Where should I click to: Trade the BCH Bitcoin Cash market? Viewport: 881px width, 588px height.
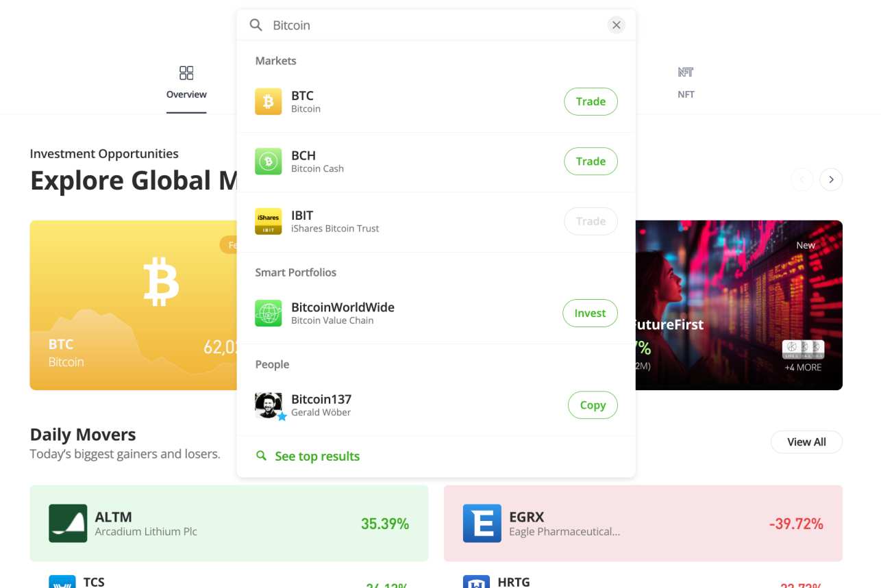tap(591, 162)
